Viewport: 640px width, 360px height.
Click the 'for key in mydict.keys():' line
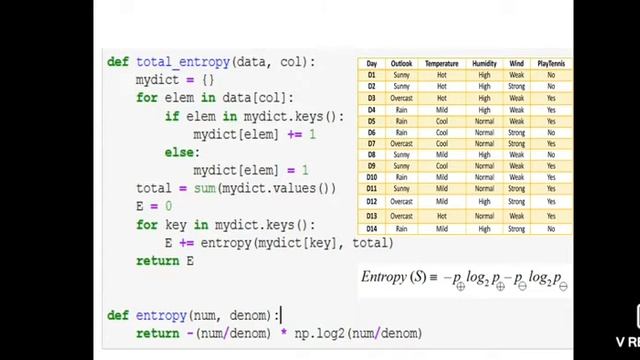[225, 225]
